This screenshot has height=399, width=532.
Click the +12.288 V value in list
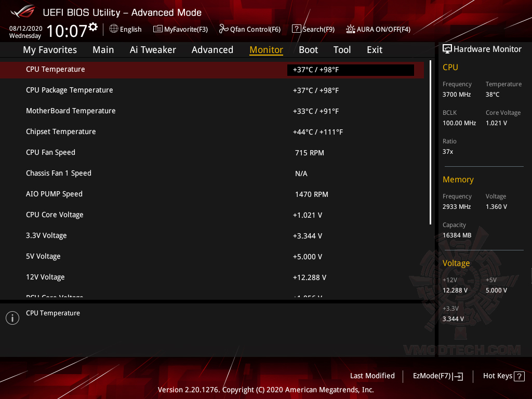point(310,277)
